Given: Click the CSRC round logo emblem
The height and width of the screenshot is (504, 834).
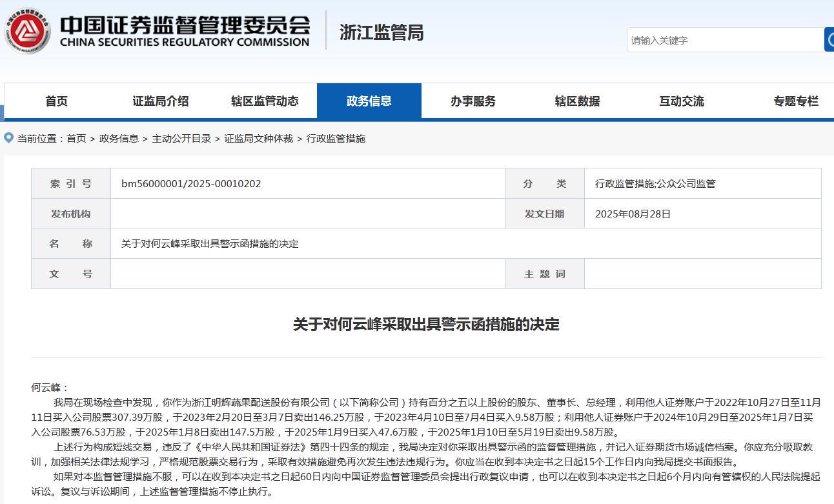Looking at the screenshot, I should click(27, 31).
